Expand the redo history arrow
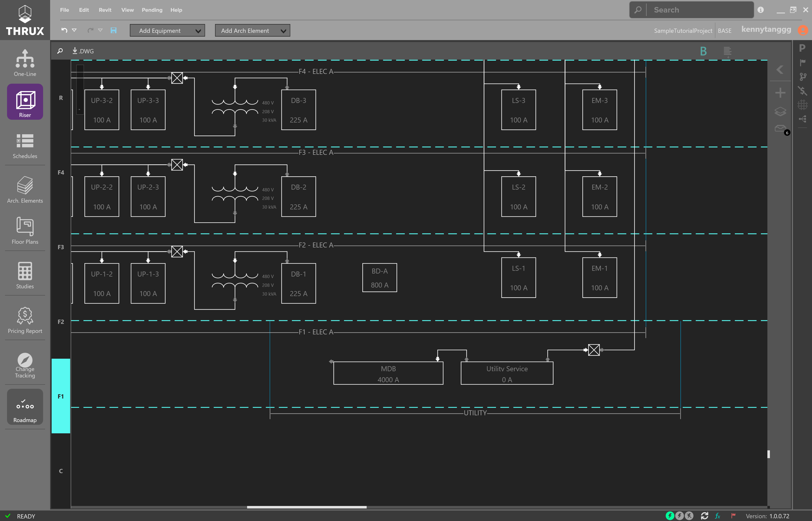 [100, 30]
